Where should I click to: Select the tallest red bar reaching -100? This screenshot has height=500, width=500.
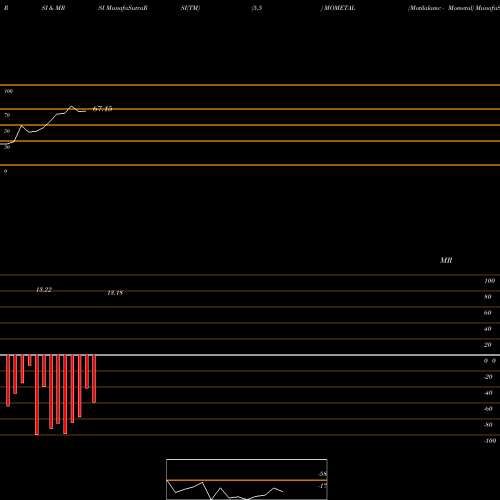coord(37,395)
